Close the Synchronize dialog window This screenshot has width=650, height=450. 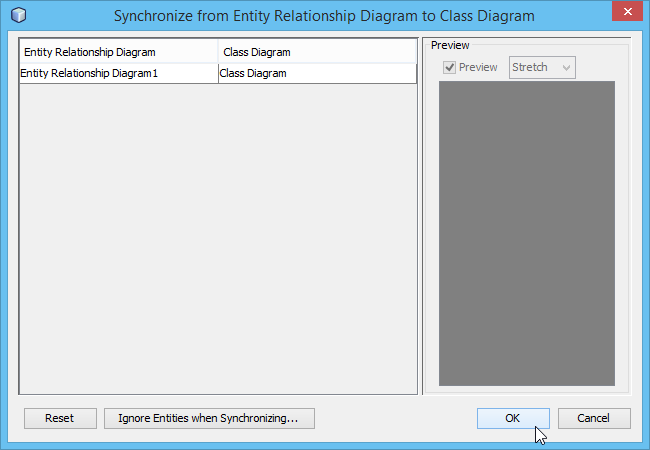coord(628,11)
